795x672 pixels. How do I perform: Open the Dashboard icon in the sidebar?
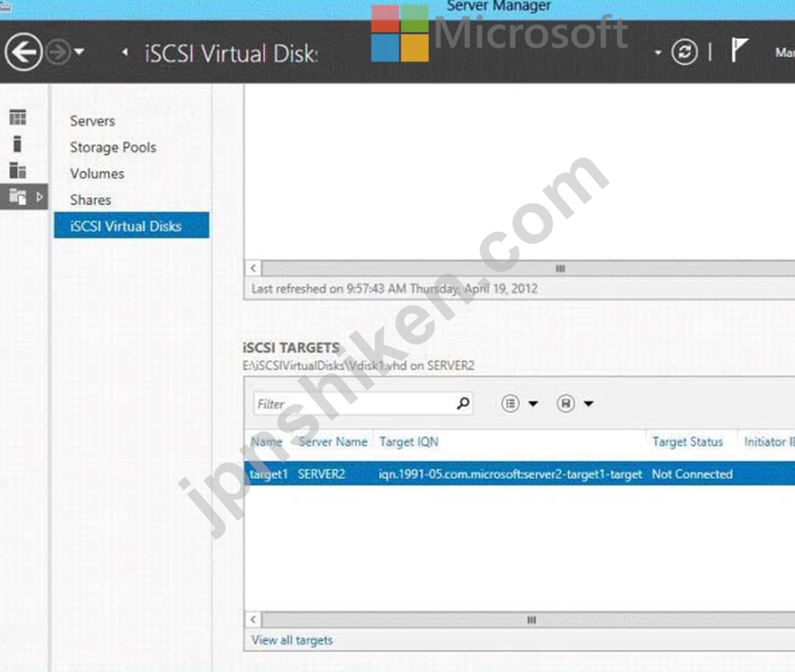point(18,118)
